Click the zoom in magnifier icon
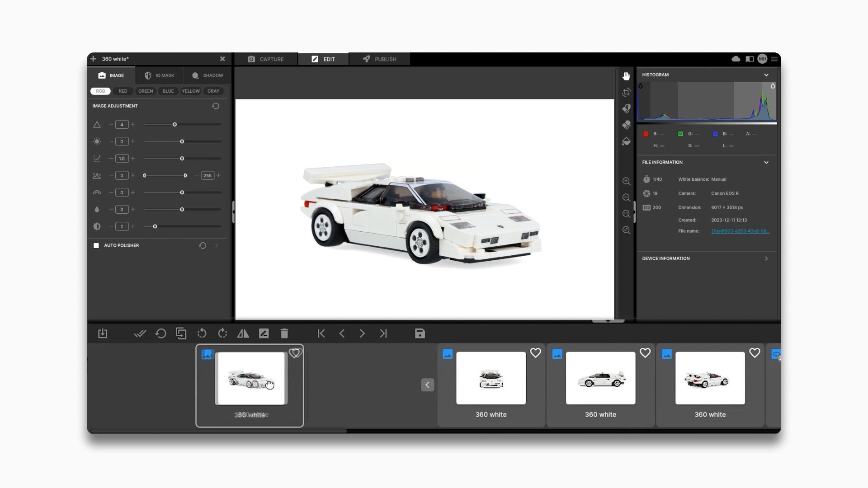The width and height of the screenshot is (868, 488). [626, 181]
